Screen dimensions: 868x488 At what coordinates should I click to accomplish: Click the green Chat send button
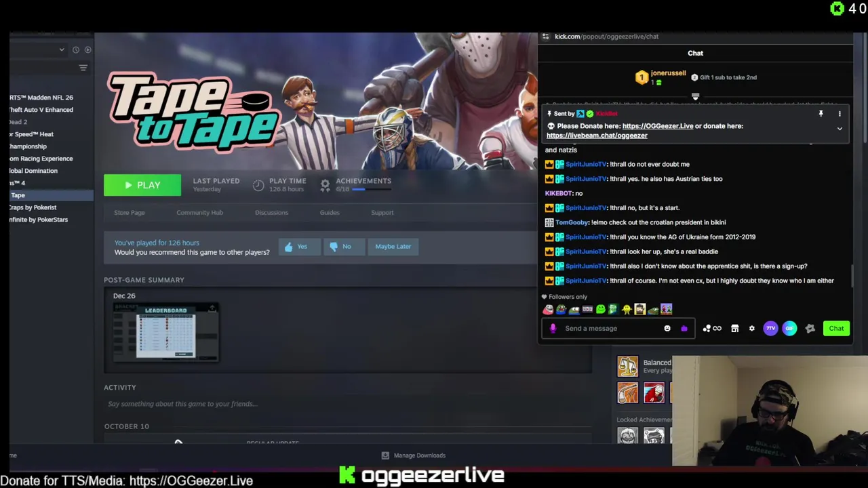[x=836, y=329]
